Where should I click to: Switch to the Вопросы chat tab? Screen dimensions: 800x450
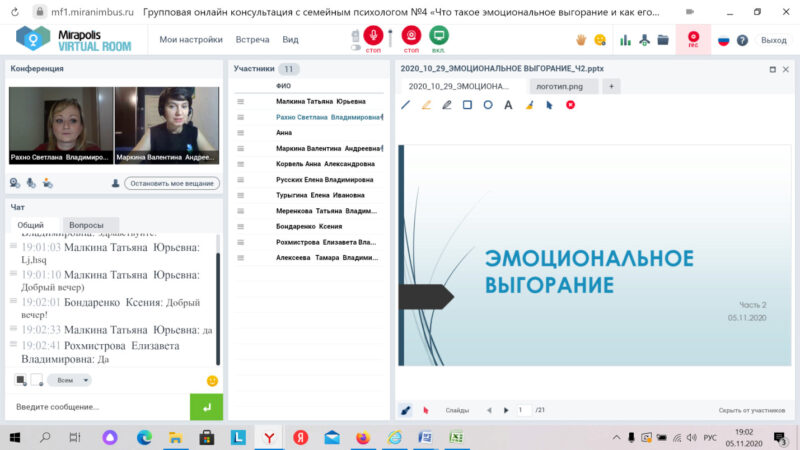tap(86, 225)
